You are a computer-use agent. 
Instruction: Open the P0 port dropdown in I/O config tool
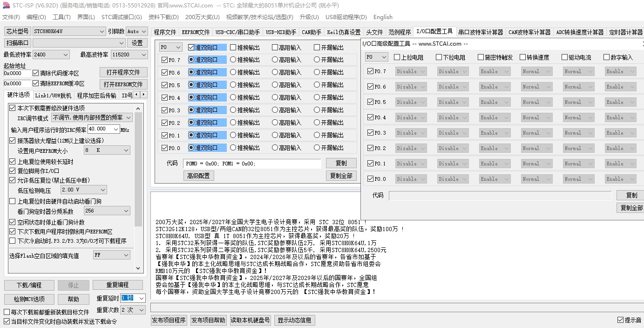point(170,47)
